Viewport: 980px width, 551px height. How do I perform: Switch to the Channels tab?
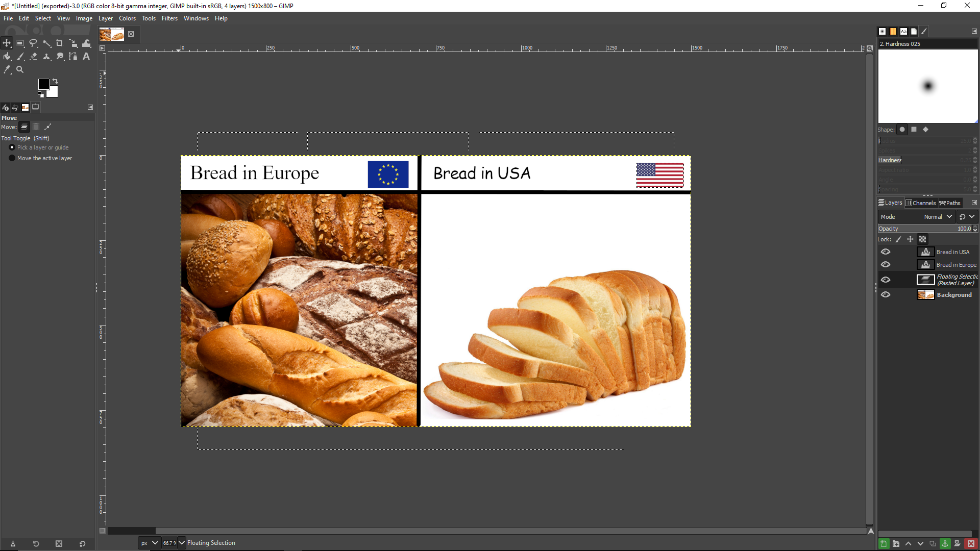click(x=920, y=203)
